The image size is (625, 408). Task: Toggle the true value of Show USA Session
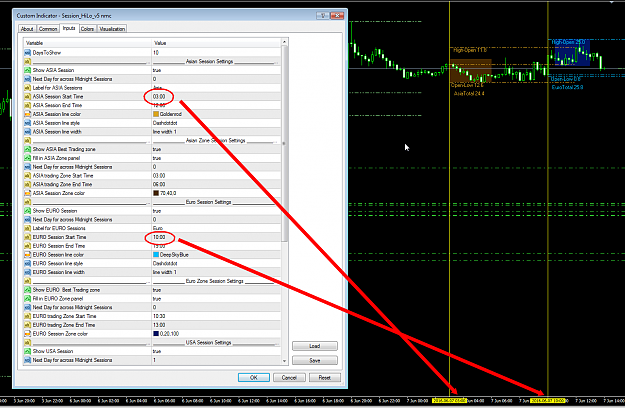[x=157, y=351]
